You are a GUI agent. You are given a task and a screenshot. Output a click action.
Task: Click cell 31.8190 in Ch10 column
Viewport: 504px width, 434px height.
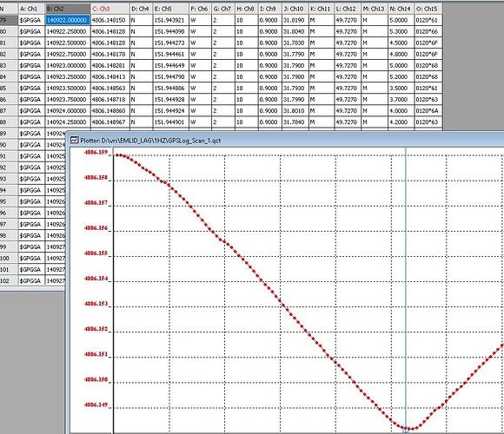pyautogui.click(x=295, y=20)
